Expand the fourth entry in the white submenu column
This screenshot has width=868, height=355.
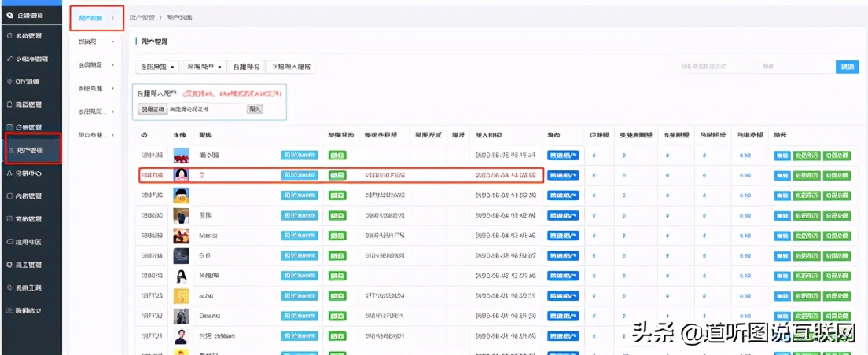pyautogui.click(x=97, y=89)
